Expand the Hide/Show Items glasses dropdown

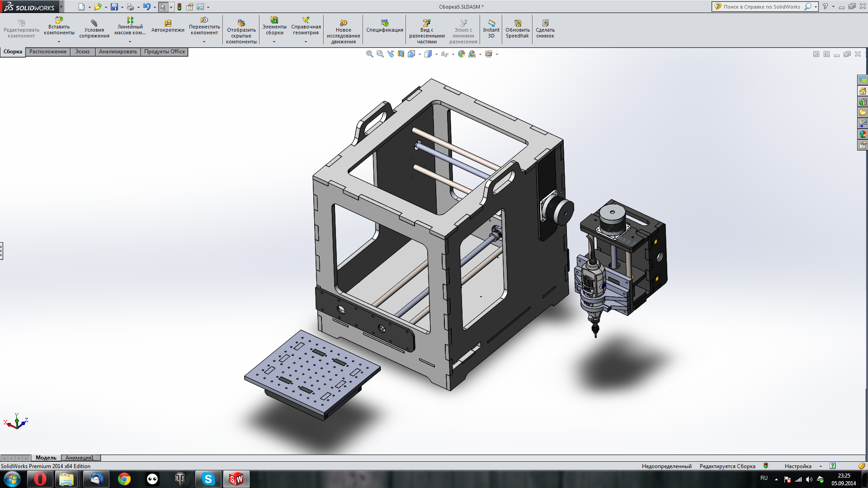[453, 54]
